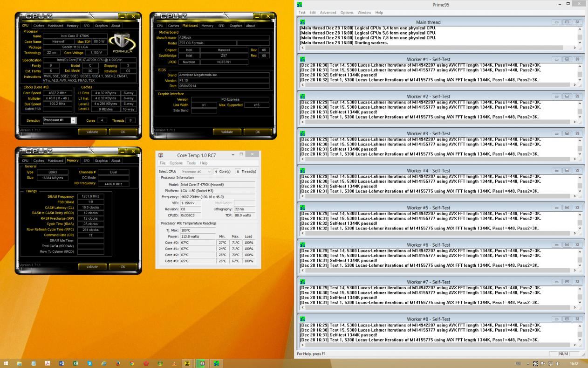Click the Worker #8 window's green icon
This screenshot has width=588, height=368.
pyautogui.click(x=302, y=319)
